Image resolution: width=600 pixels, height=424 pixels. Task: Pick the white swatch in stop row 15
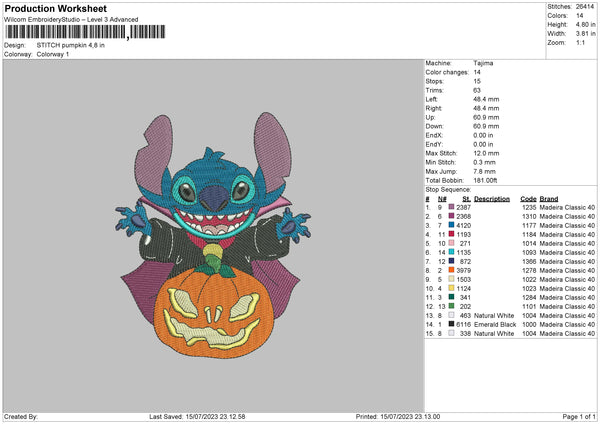pyautogui.click(x=451, y=333)
